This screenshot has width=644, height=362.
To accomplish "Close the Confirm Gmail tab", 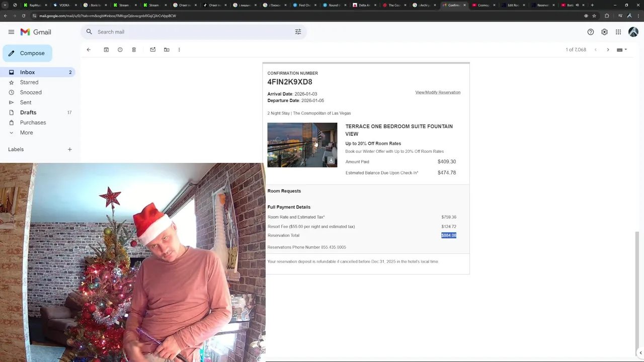I will [x=464, y=5].
